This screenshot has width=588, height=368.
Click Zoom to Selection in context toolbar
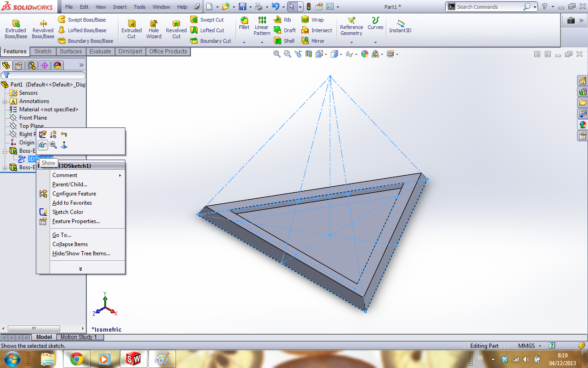tap(53, 145)
